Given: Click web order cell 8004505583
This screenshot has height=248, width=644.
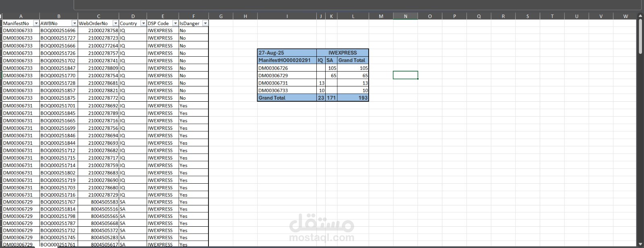Looking at the screenshot, I should (99, 202).
